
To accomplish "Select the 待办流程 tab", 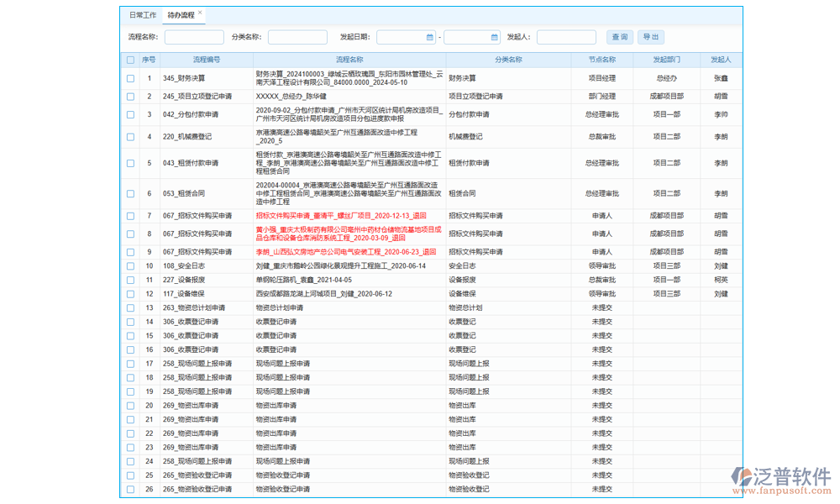I will (180, 15).
